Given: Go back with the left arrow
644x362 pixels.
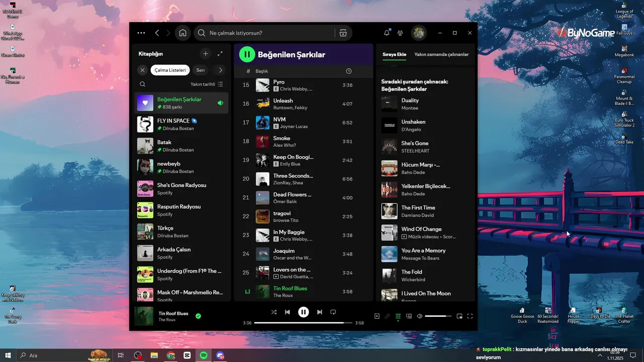Looking at the screenshot, I should (x=157, y=33).
